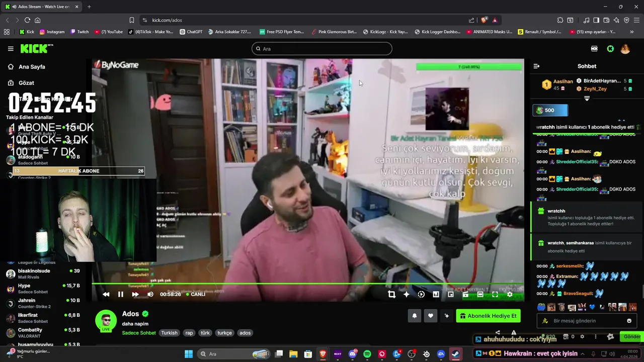Click the 500 kicks goal badge
This screenshot has height=362, width=644.
(x=551, y=110)
